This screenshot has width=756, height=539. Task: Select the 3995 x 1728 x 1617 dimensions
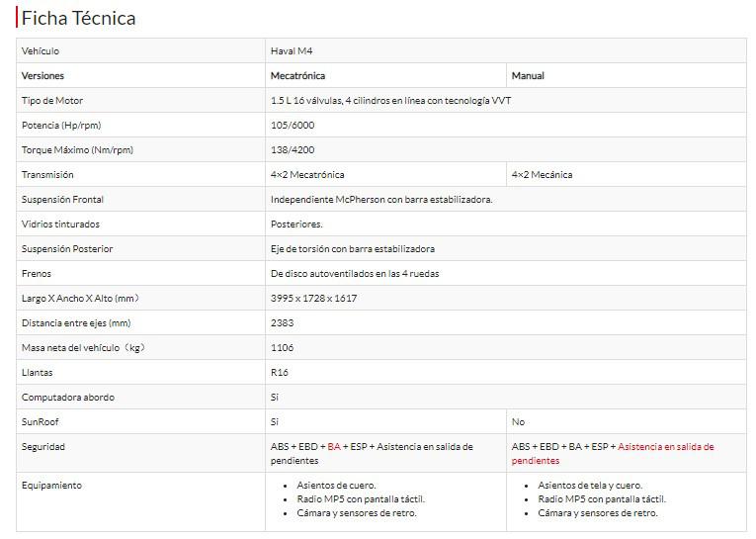313,298
